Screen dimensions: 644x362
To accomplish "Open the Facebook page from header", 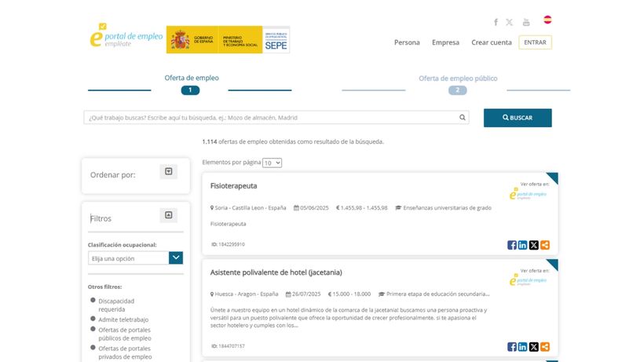I will tap(496, 22).
